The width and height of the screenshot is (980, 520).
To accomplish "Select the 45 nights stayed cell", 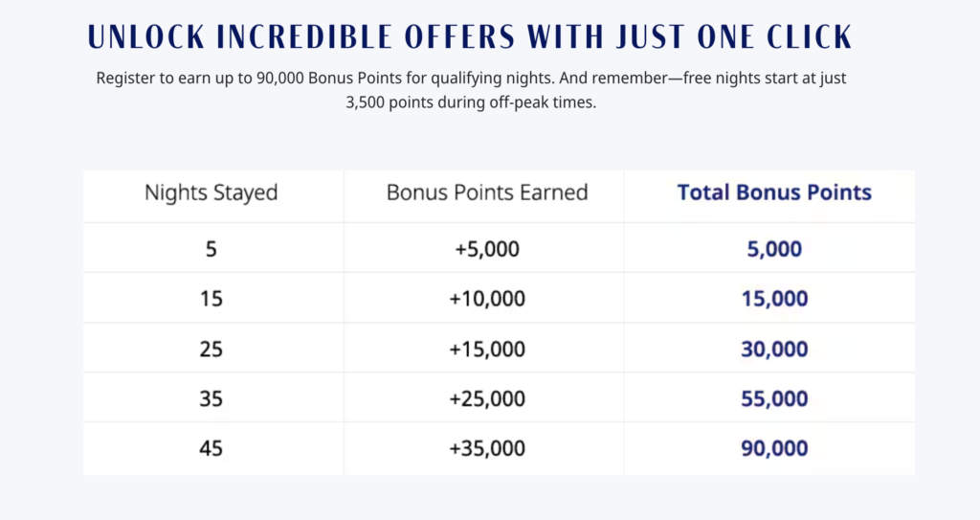I will (212, 448).
